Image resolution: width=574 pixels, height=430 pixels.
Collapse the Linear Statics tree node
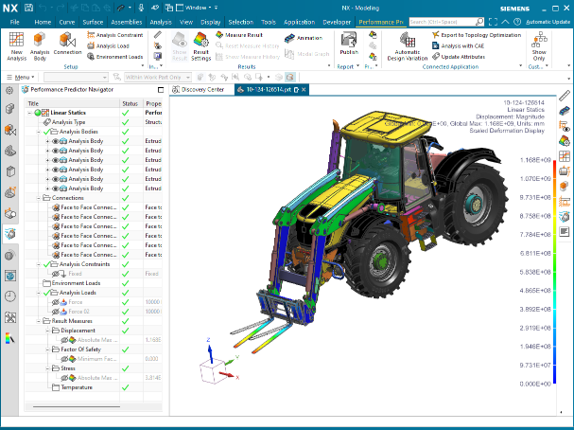click(29, 113)
